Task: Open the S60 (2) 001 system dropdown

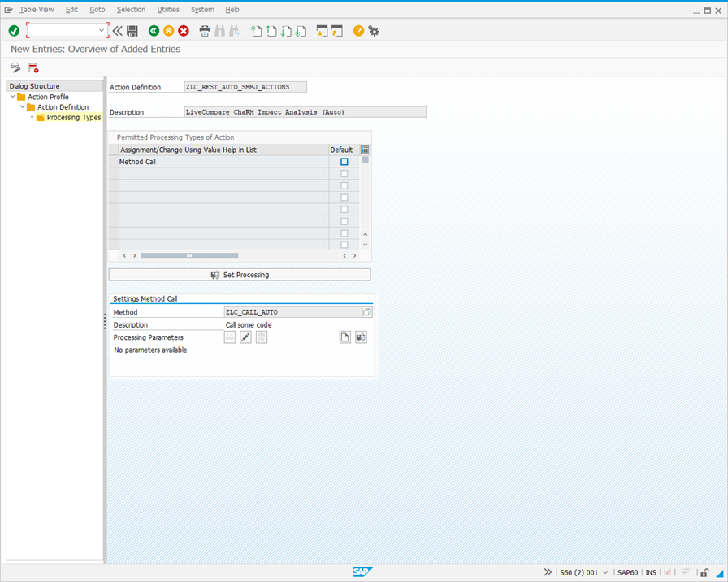Action: 604,572
